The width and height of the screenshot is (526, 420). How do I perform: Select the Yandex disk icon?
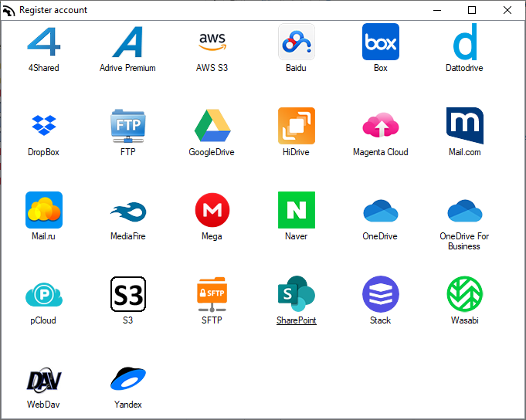point(127,378)
